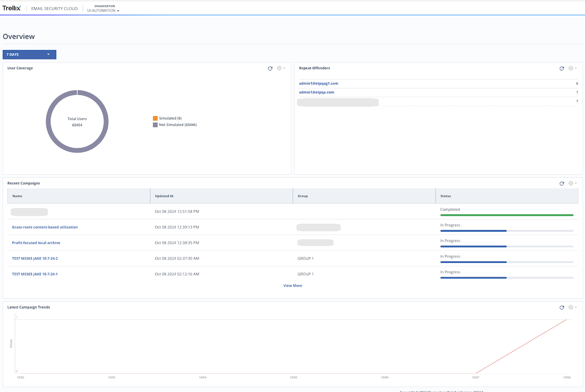Click the Group column header

coord(364,196)
